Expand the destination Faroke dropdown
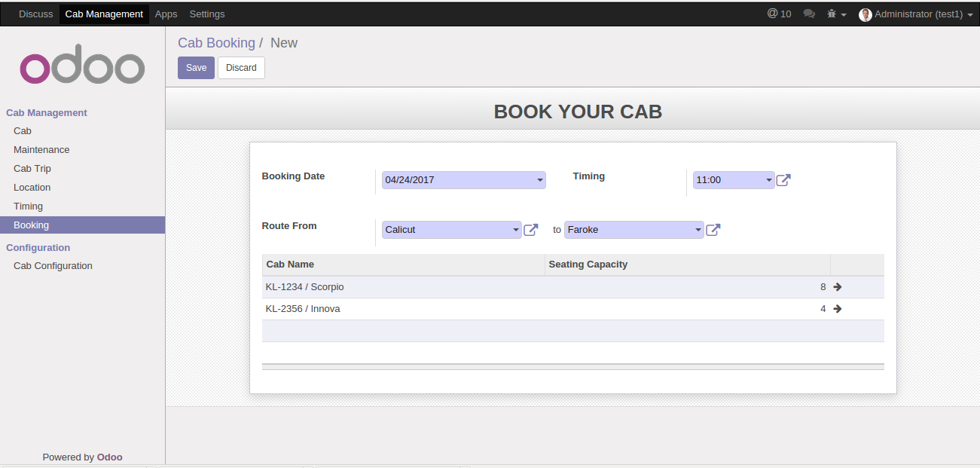This screenshot has height=468, width=980. coord(698,230)
